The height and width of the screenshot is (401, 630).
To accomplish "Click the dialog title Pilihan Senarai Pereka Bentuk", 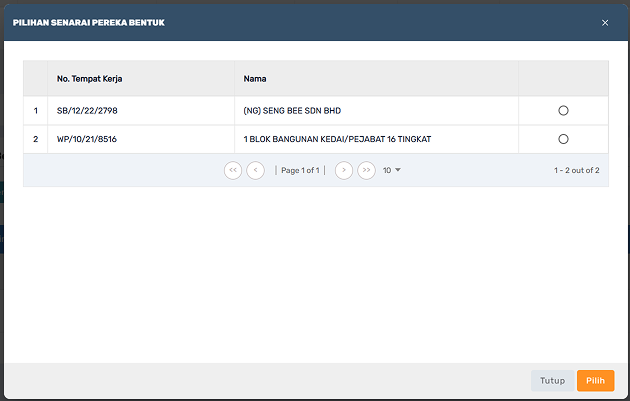I will (89, 23).
